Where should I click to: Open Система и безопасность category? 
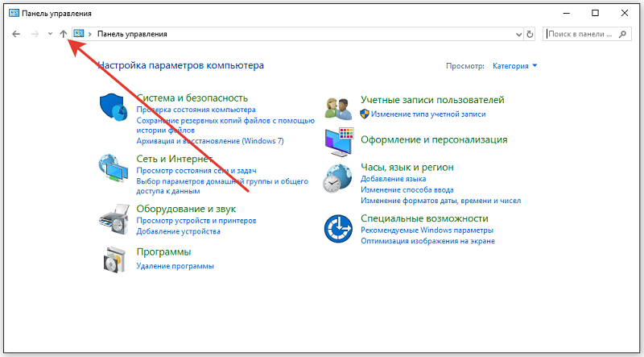[192, 98]
